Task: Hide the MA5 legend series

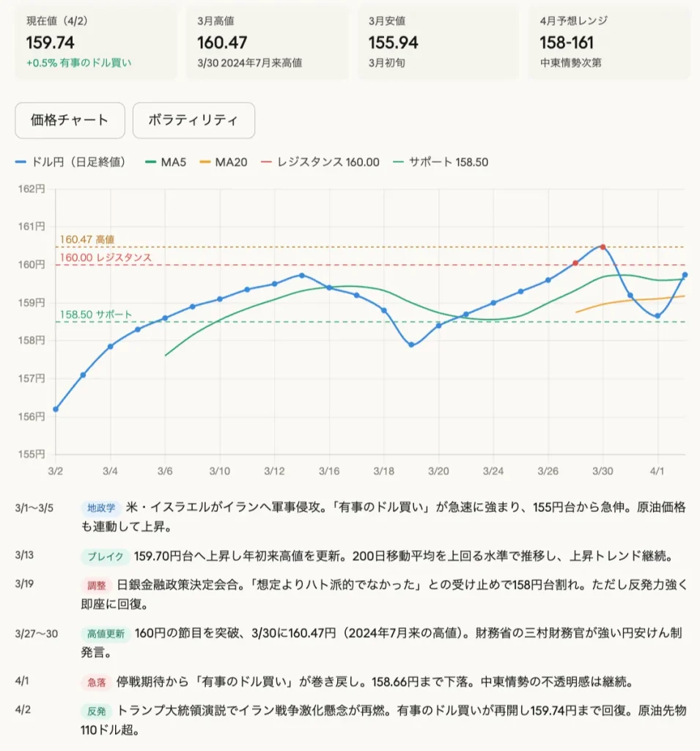Action: 166,162
